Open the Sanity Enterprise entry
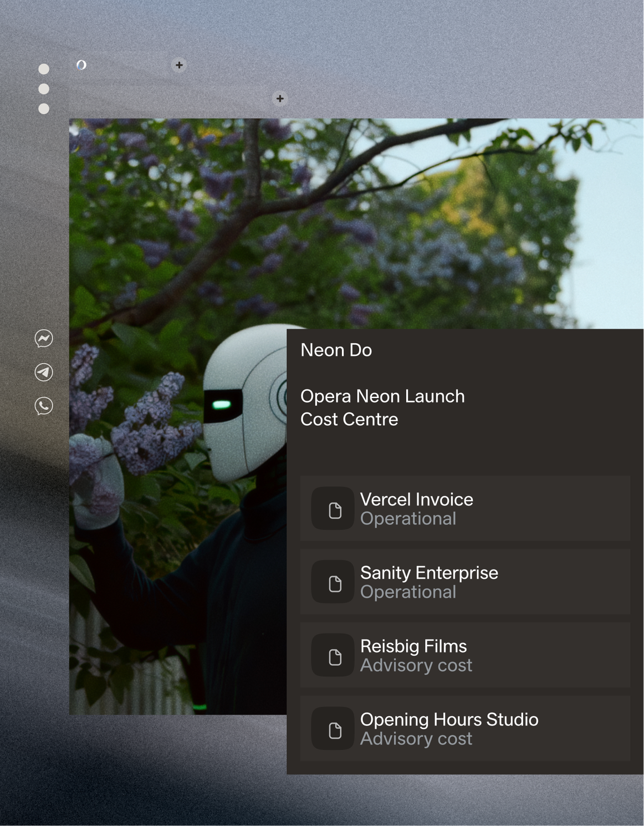The height and width of the screenshot is (826, 644). coord(465,582)
